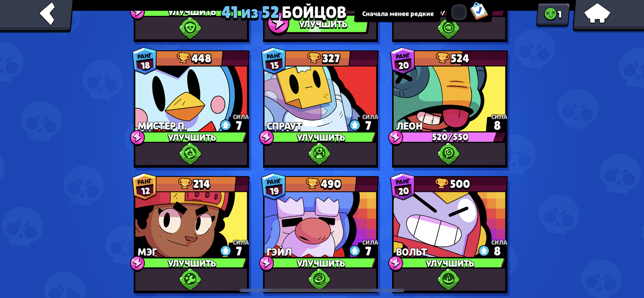Tap Meg's green wrench gadget icon
The height and width of the screenshot is (298, 644).
190,279
